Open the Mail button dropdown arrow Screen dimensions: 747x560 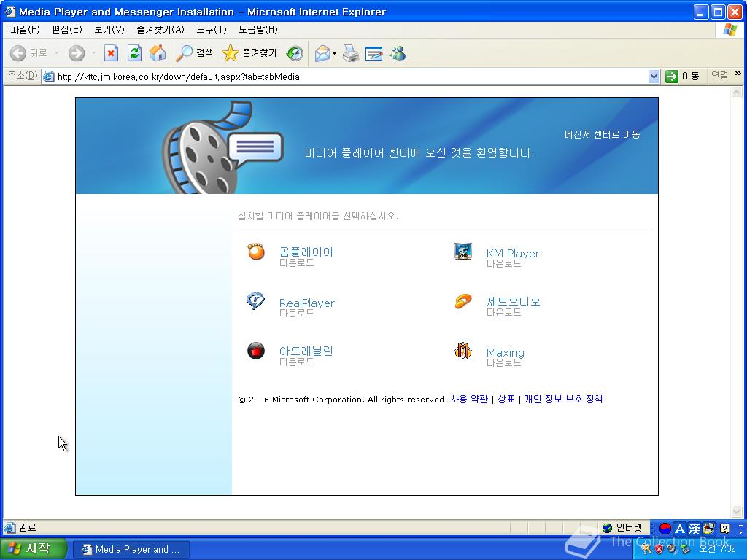(334, 53)
